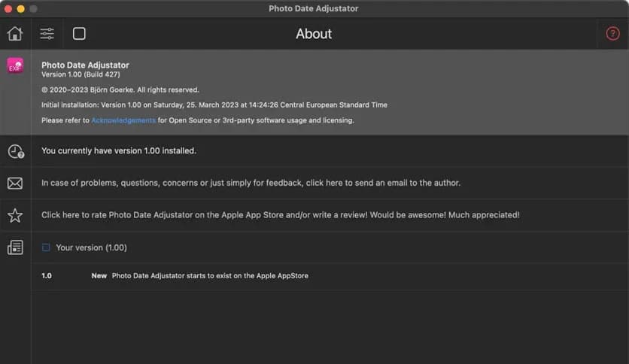The width and height of the screenshot is (629, 364).
Task: Select the currently installed version 1.00 row
Action: [x=119, y=150]
